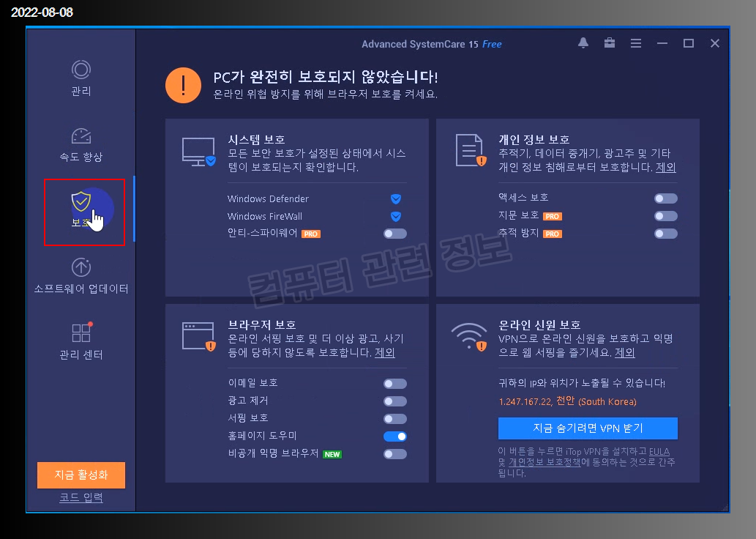Click the 귀하의 IP와 위치가 노출될 수 있습니다 warning
Viewport: 756px width, 539px height.
coord(582,383)
